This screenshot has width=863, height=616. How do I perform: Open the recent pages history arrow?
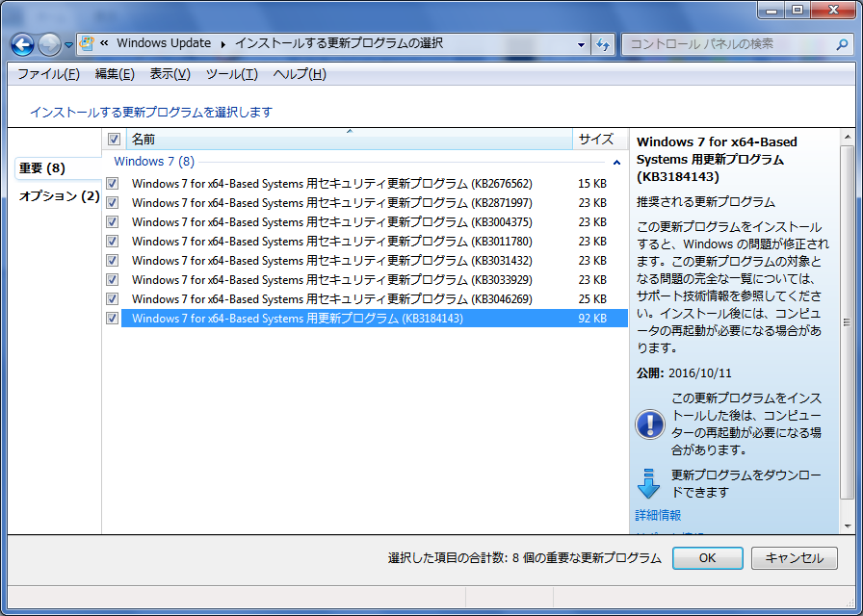coord(69,45)
